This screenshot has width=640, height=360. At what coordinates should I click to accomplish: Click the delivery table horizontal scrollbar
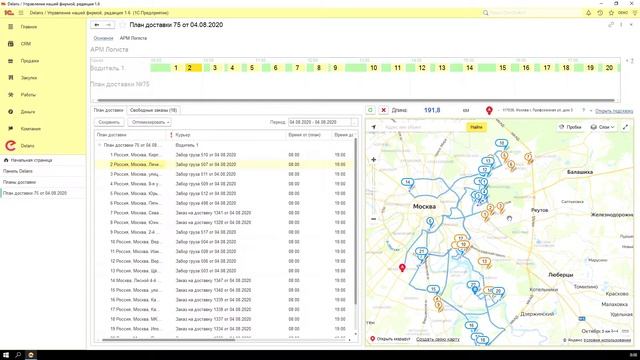tap(168, 340)
